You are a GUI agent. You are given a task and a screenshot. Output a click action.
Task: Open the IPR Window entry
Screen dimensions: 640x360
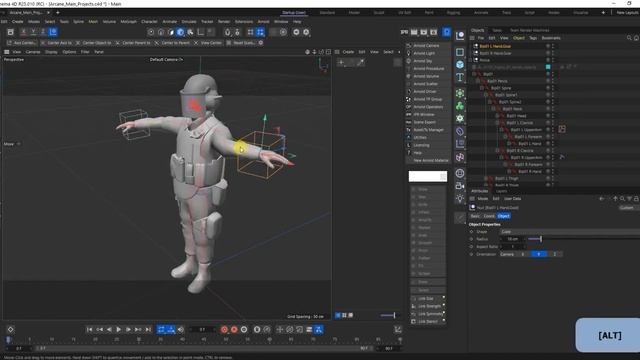[424, 114]
